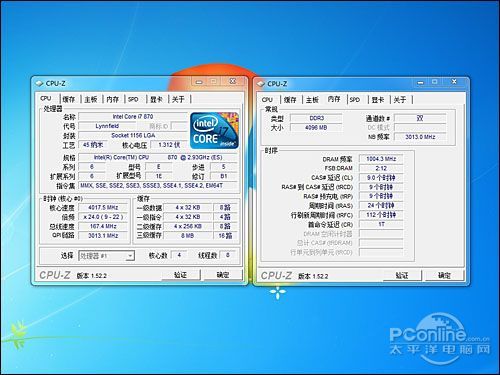Click the Intel Core i7 logo badge
This screenshot has height=375, width=500.
click(215, 130)
